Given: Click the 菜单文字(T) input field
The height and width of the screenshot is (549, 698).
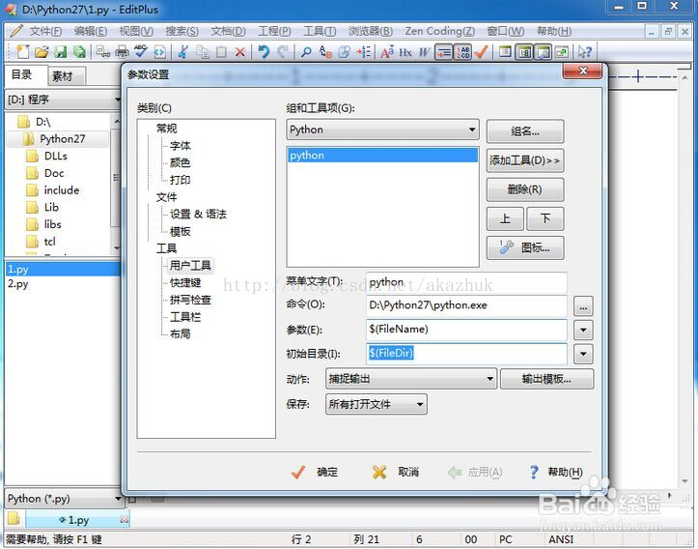Looking at the screenshot, I should pos(467,282).
